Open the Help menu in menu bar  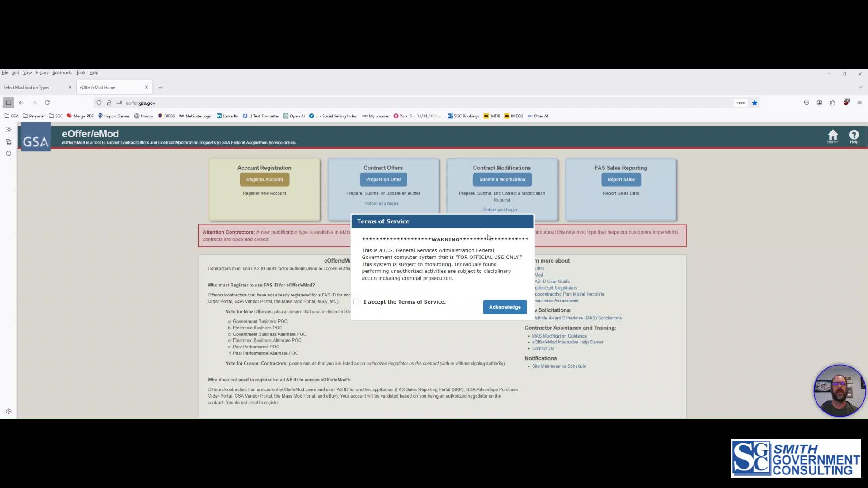[94, 72]
